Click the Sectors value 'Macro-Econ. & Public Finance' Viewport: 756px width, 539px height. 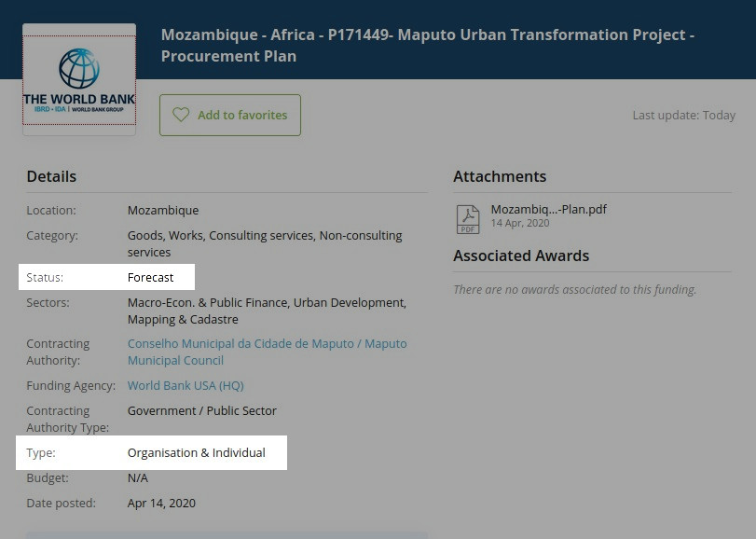(x=267, y=311)
